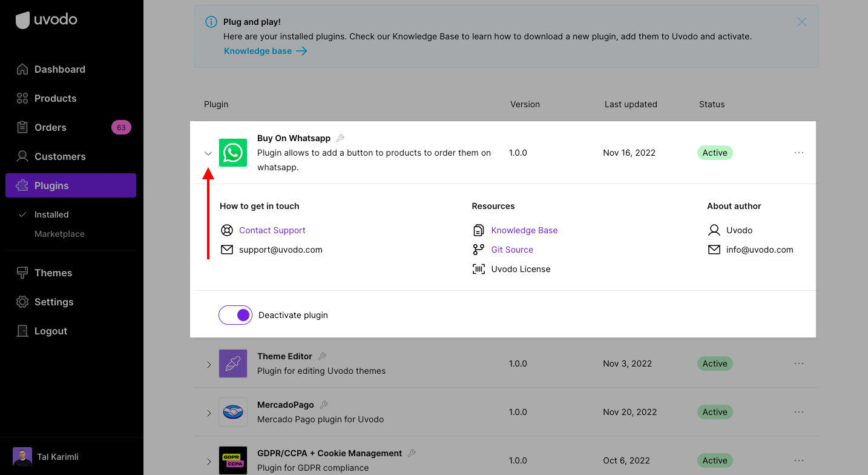Open more options for MercadoPago
Screen dimensions: 868x475
(x=799, y=412)
